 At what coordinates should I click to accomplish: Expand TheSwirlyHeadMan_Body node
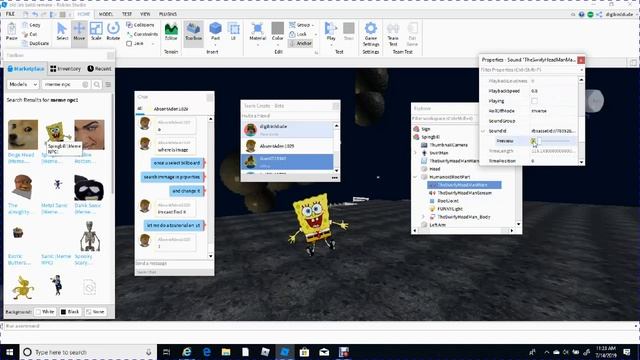click(423, 217)
